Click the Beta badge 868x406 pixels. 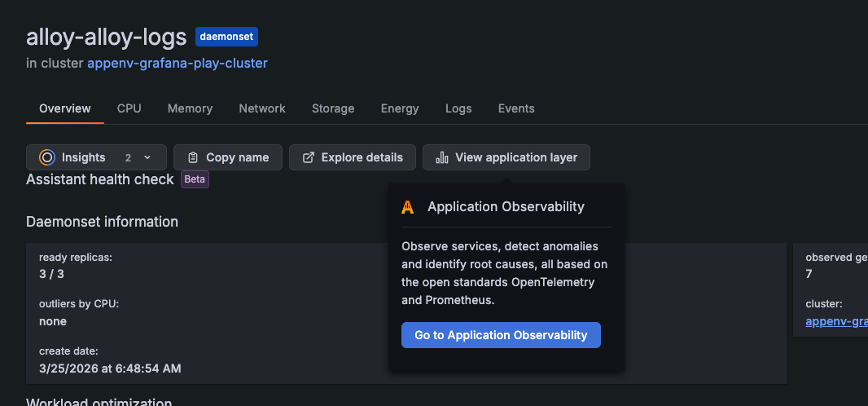195,179
